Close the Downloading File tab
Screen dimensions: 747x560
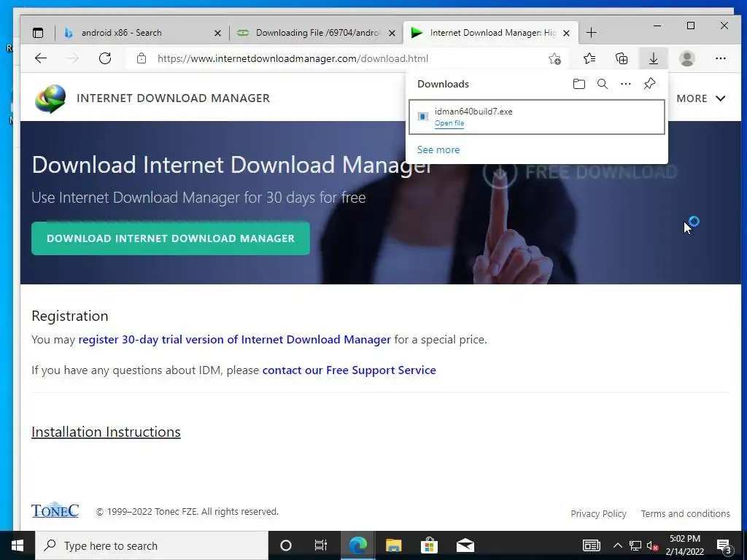392,33
